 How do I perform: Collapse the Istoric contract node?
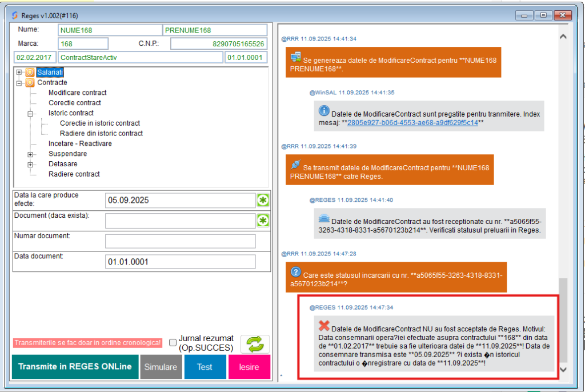coord(31,114)
